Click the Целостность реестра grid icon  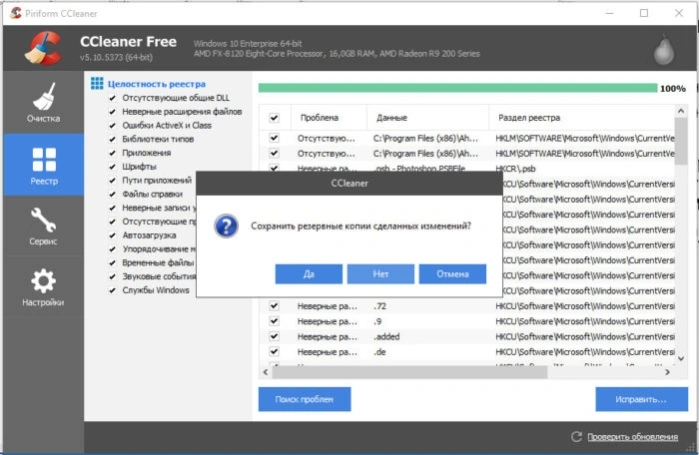(97, 83)
